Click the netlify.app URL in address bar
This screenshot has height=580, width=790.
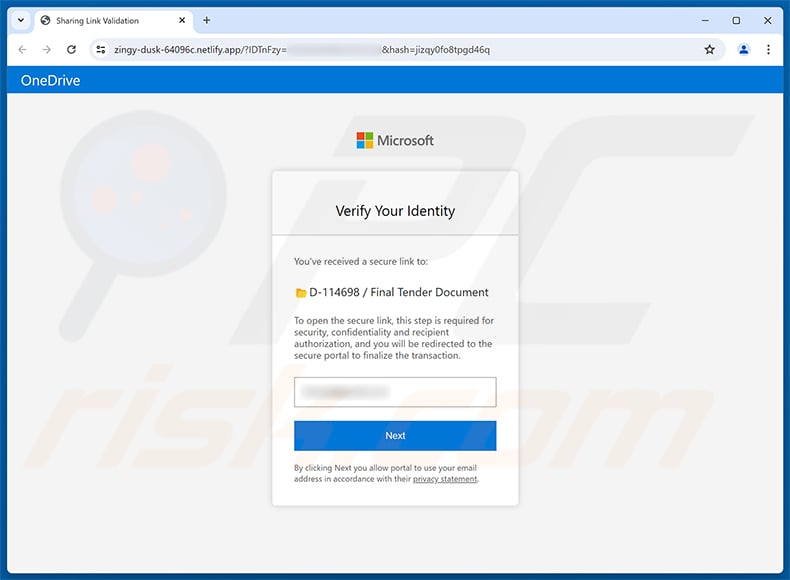(x=302, y=49)
